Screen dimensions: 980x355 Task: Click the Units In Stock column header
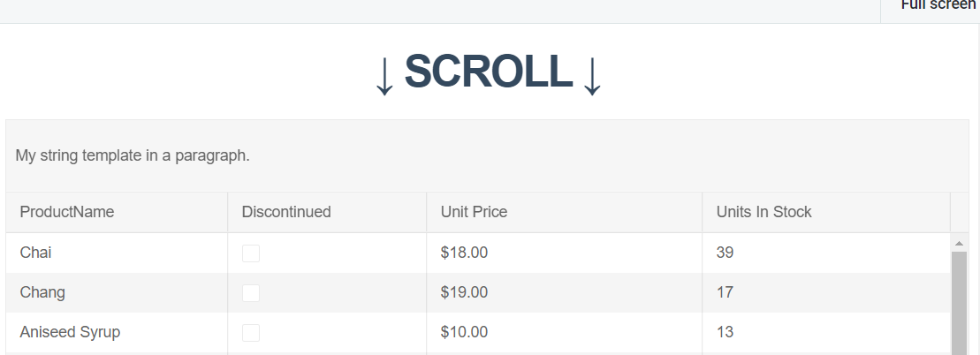(763, 212)
